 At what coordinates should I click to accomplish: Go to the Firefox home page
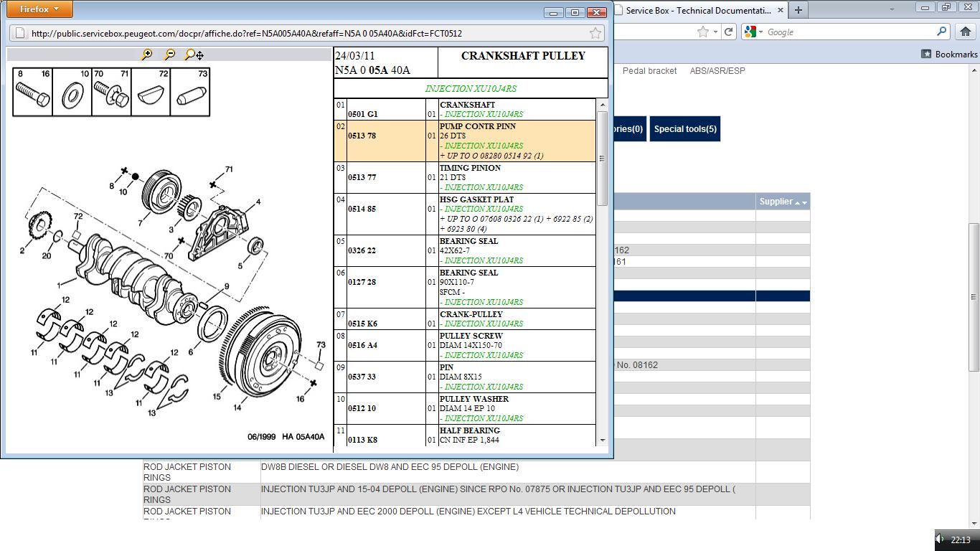click(965, 32)
